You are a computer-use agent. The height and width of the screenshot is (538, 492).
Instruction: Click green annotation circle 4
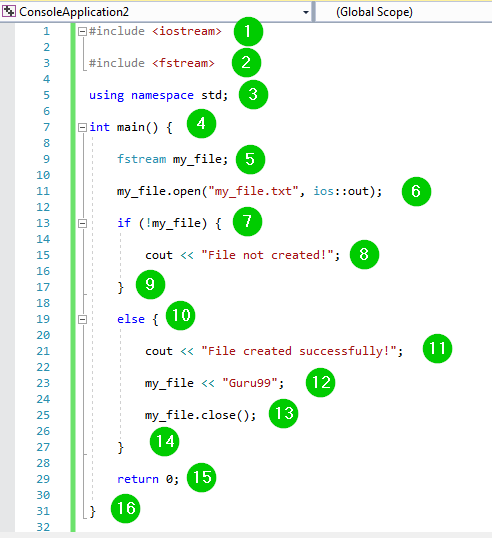201,124
